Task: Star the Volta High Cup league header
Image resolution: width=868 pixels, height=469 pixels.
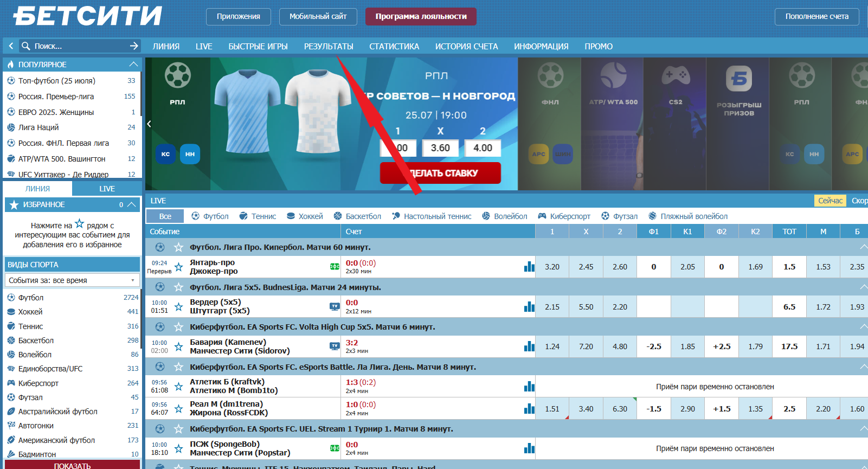Action: point(178,327)
